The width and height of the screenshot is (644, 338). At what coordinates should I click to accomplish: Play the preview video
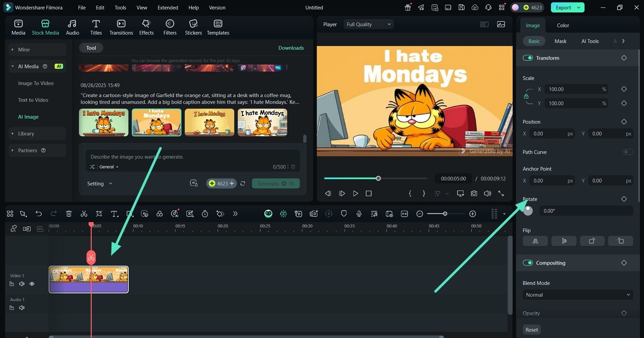pyautogui.click(x=355, y=194)
